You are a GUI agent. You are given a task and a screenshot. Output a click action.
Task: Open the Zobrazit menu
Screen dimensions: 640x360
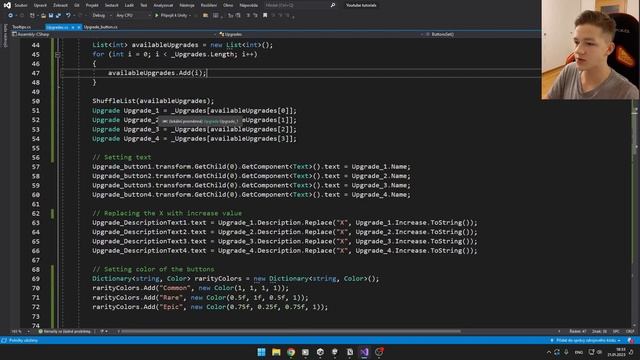tap(60, 5)
